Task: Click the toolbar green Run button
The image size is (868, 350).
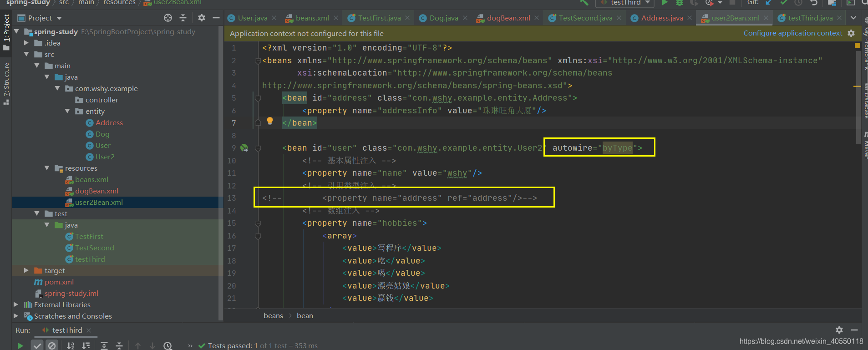Action: (x=665, y=3)
